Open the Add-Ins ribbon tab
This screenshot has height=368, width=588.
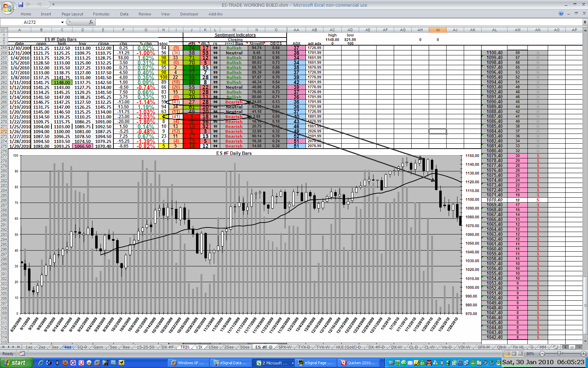(x=216, y=14)
